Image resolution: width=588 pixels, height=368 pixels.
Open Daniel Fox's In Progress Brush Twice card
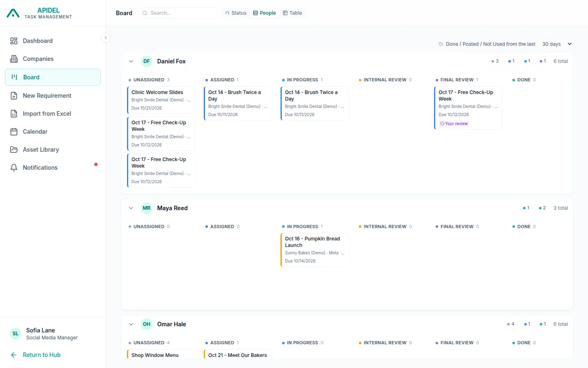(x=315, y=103)
